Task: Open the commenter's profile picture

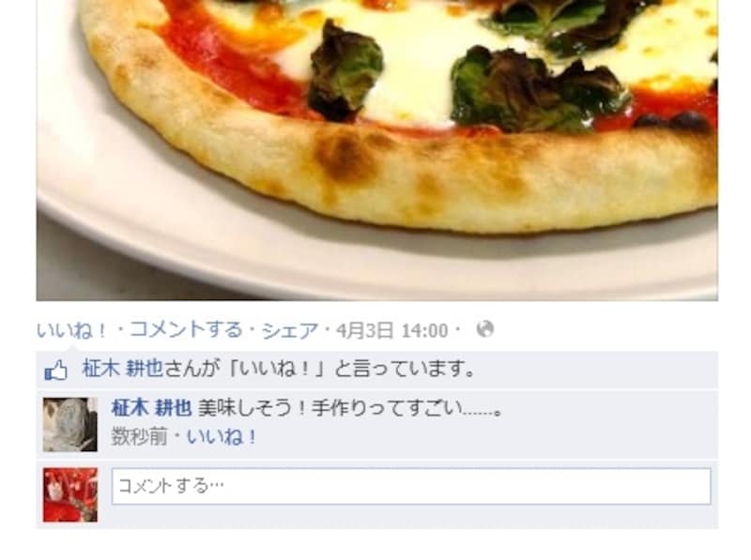Action: click(x=69, y=425)
